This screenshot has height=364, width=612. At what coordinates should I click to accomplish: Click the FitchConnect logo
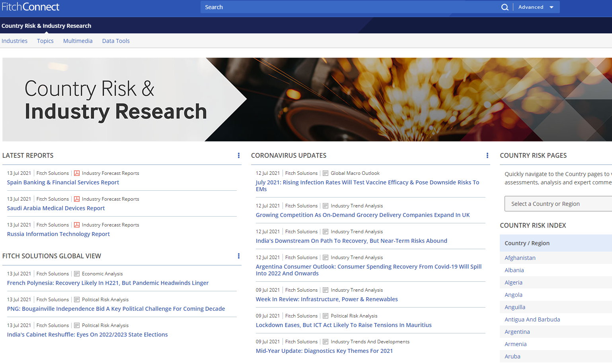click(31, 7)
